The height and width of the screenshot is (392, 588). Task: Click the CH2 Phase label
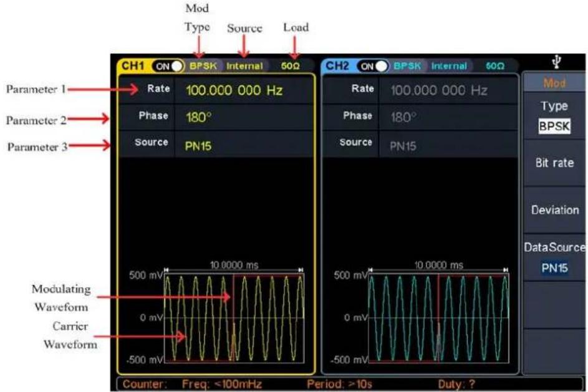click(x=358, y=115)
